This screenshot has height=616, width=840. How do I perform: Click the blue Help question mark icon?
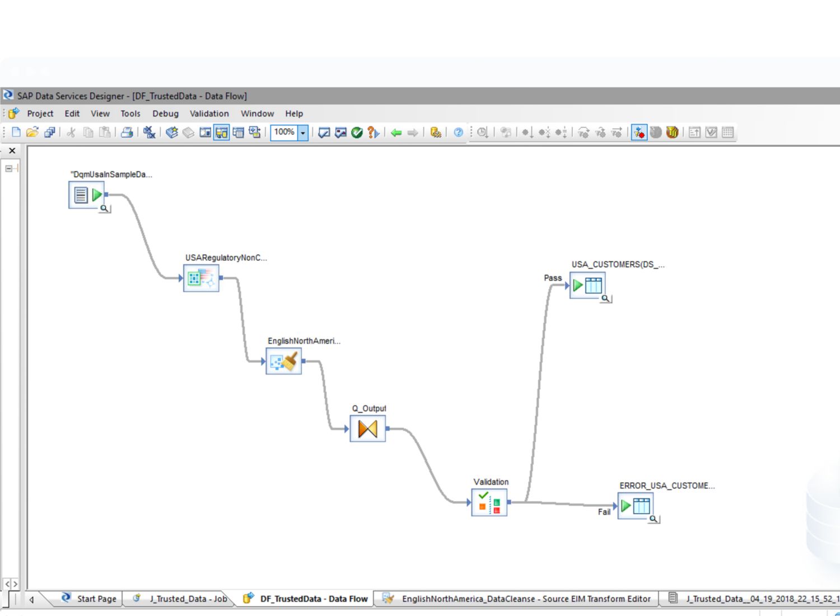pyautogui.click(x=458, y=133)
